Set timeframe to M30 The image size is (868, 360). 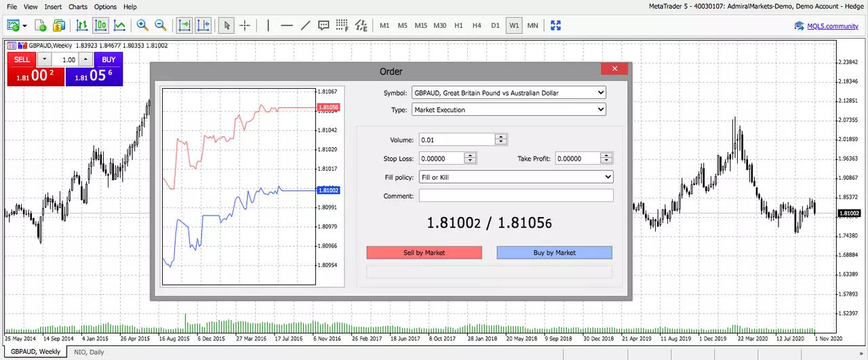[x=440, y=26]
